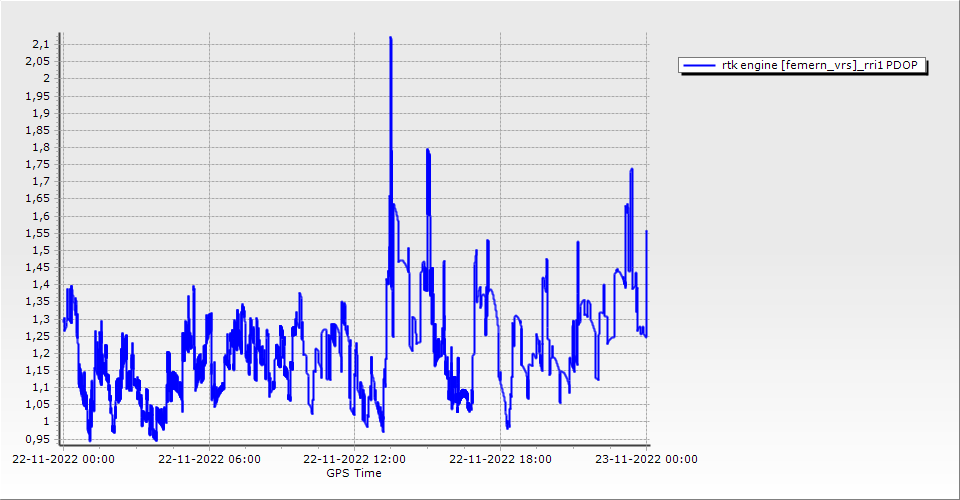Select the 1,75 y-axis tick label
The height and width of the screenshot is (500, 960).
(x=39, y=164)
